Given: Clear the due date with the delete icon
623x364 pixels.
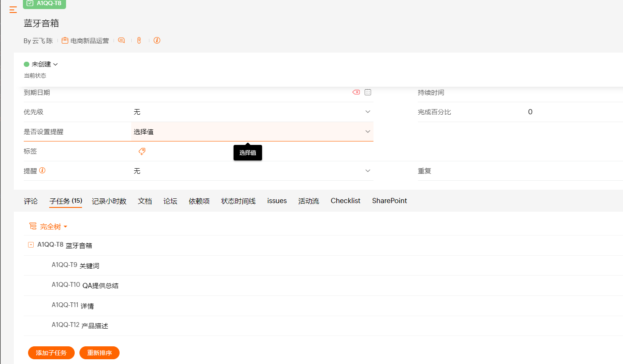Looking at the screenshot, I should tap(356, 92).
